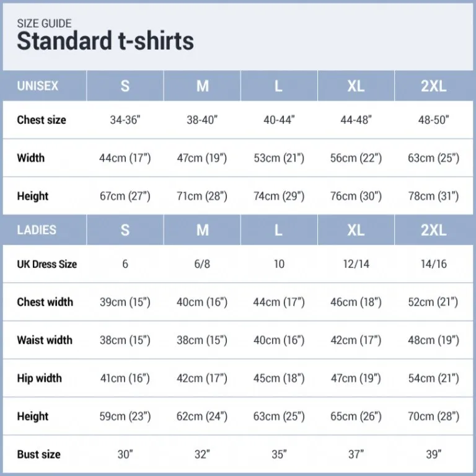476x476 pixels.
Task: Select the LADIES section header
Action: click(x=37, y=230)
